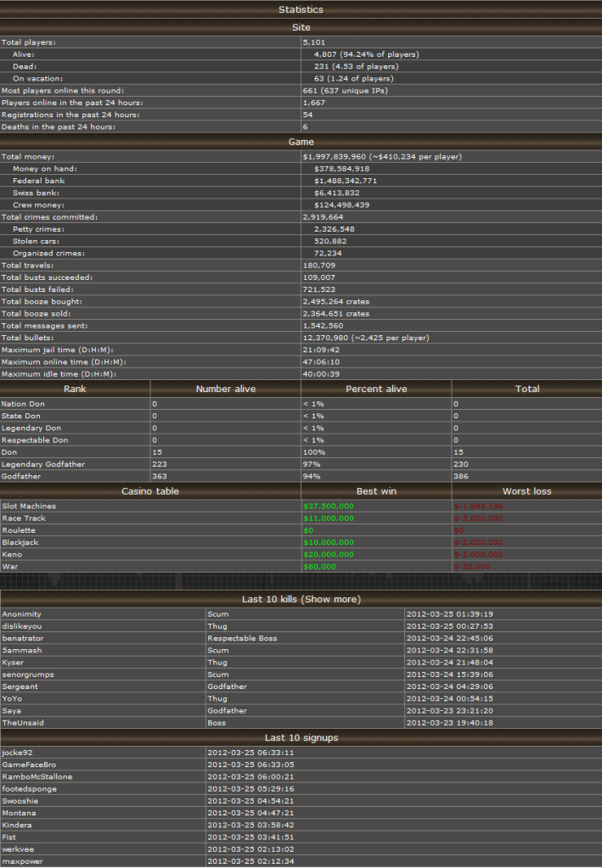Click the Percent alive column header
602x868 pixels.
pyautogui.click(x=376, y=389)
